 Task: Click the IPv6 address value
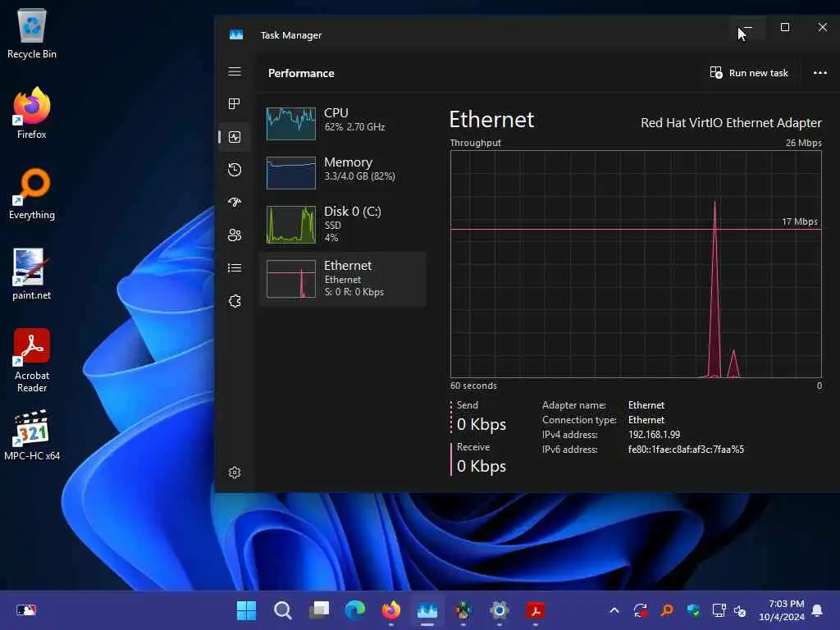click(x=686, y=450)
